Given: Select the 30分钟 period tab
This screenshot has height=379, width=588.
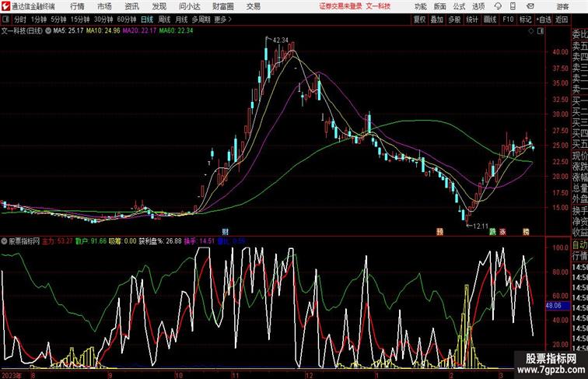Looking at the screenshot, I should [x=103, y=19].
